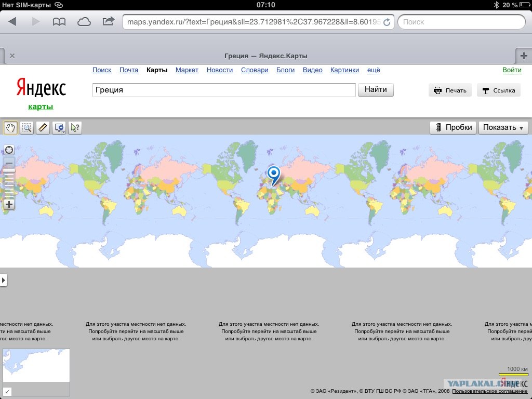
Task: Open the Новости menu link
Action: [219, 70]
